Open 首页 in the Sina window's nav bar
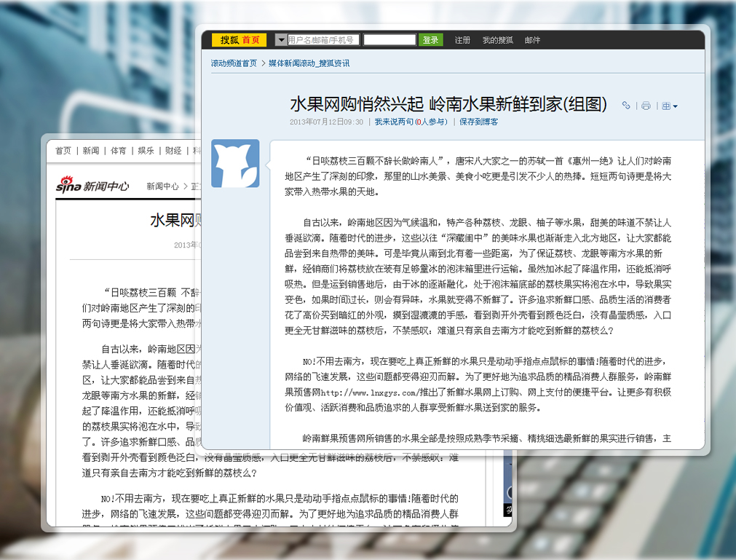The image size is (736, 560). (x=63, y=151)
